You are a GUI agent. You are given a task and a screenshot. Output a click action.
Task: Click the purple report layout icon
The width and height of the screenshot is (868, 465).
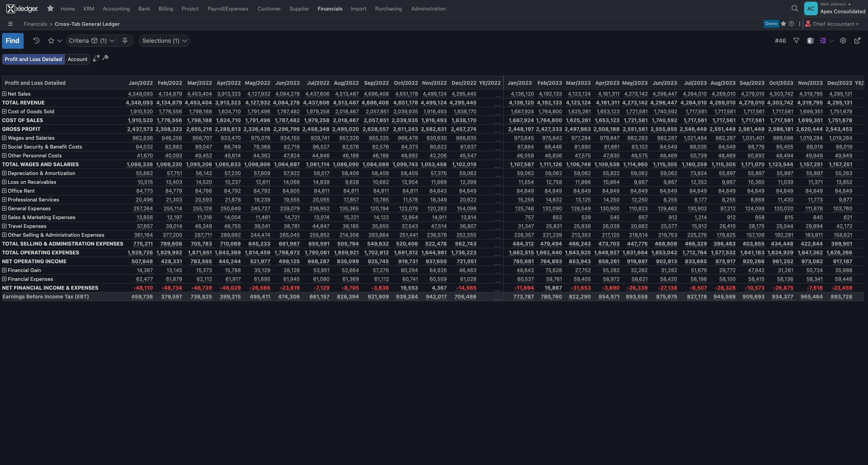click(823, 40)
